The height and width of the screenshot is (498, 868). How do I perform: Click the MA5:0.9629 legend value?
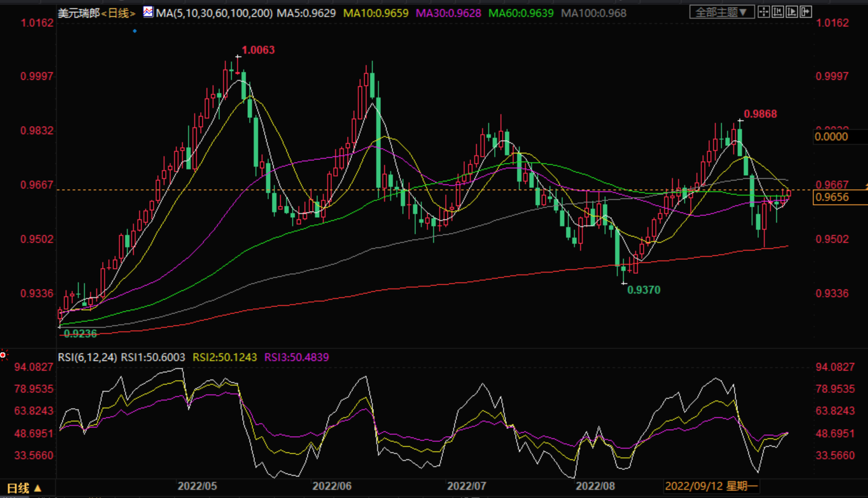click(x=306, y=13)
